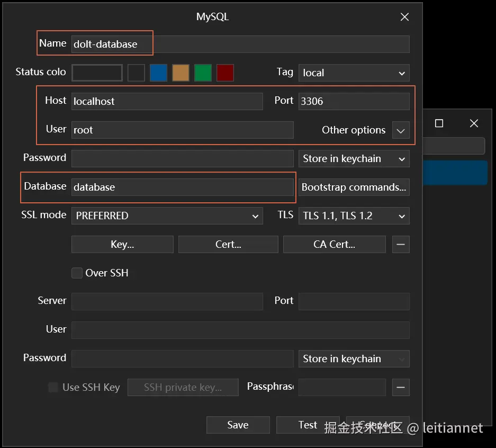This screenshot has width=496, height=448.
Task: Enable the Over SSH checkbox
Action: click(77, 273)
